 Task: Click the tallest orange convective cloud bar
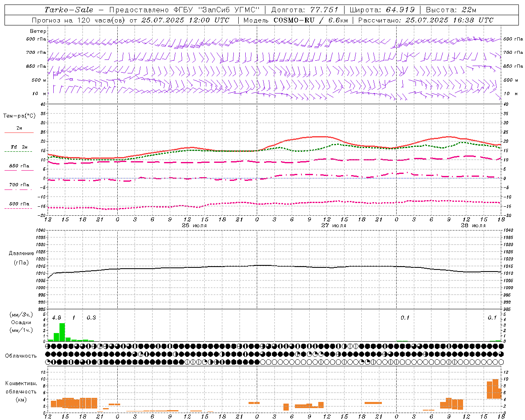[495, 389]
